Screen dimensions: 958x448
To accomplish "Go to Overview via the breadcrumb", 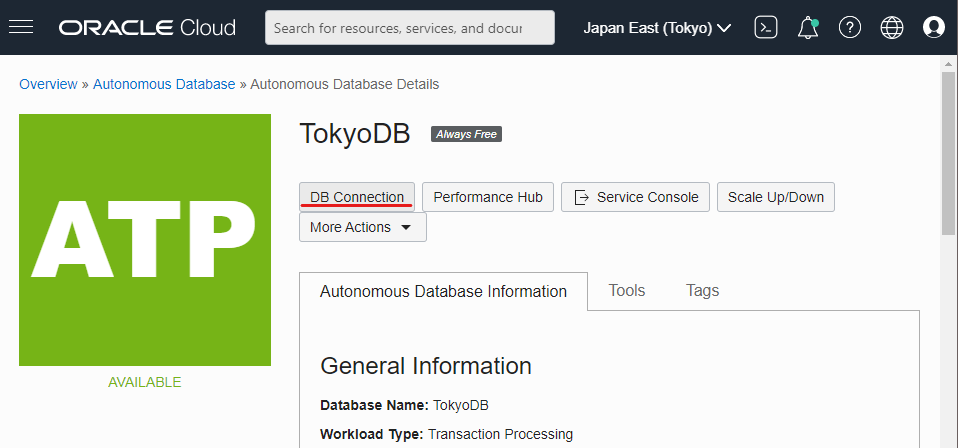I will click(x=48, y=84).
